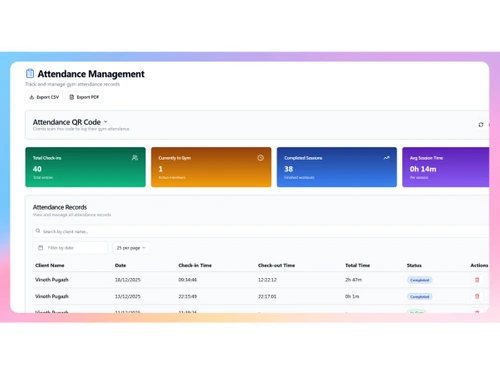Click the people icon on Total Check-ins card

pos(135,158)
